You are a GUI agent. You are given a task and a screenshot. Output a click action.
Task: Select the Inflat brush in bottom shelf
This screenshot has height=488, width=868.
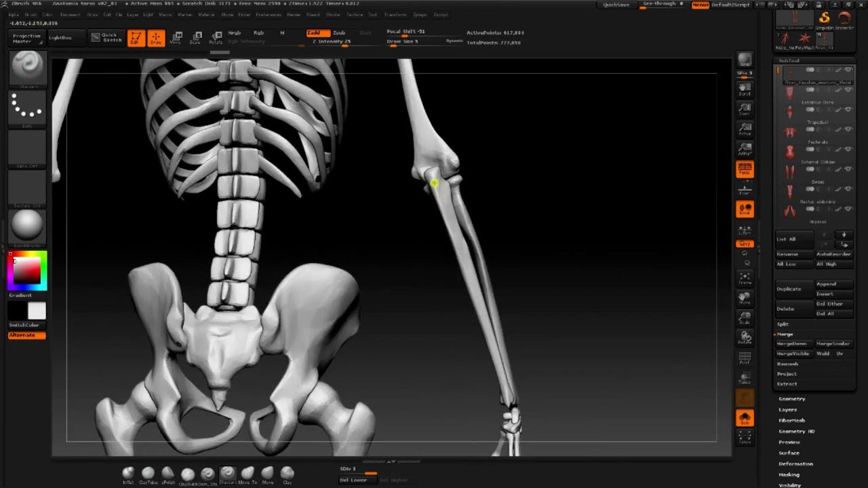tap(128, 474)
